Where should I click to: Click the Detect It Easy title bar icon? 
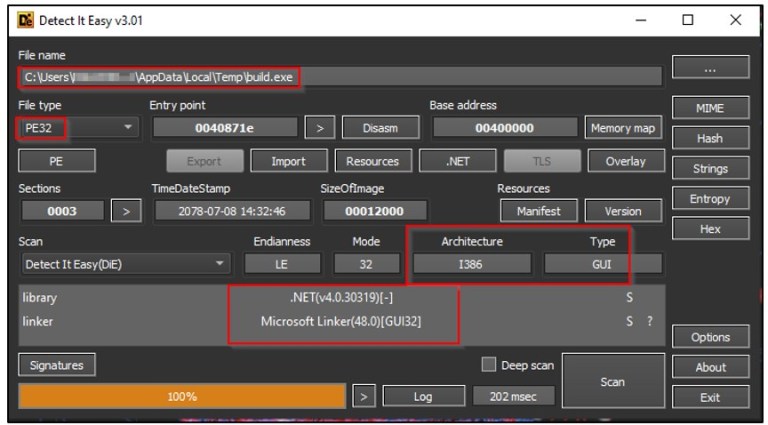click(x=23, y=20)
